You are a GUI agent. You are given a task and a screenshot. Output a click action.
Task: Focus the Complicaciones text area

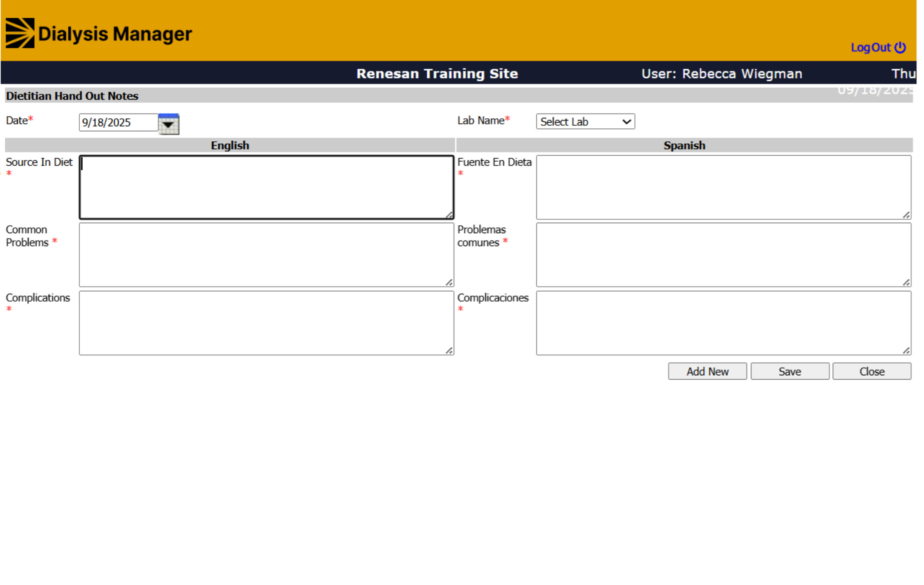pos(723,323)
